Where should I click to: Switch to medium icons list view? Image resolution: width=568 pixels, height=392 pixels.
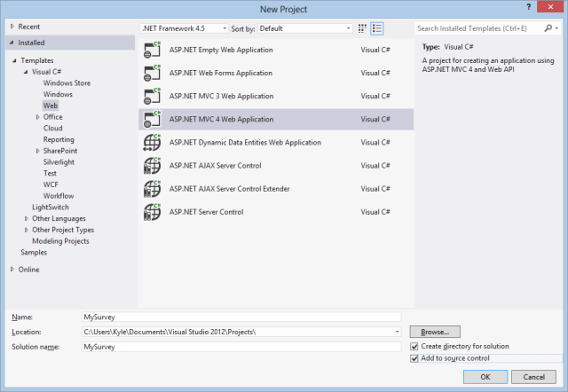tap(376, 28)
